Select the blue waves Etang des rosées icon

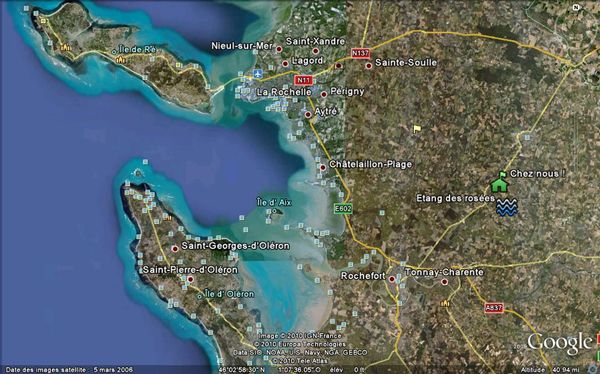tap(507, 207)
